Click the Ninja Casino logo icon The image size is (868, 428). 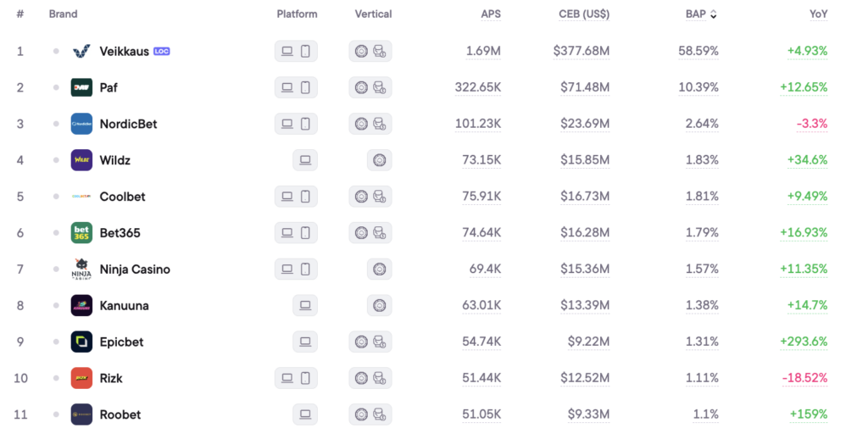coord(81,270)
